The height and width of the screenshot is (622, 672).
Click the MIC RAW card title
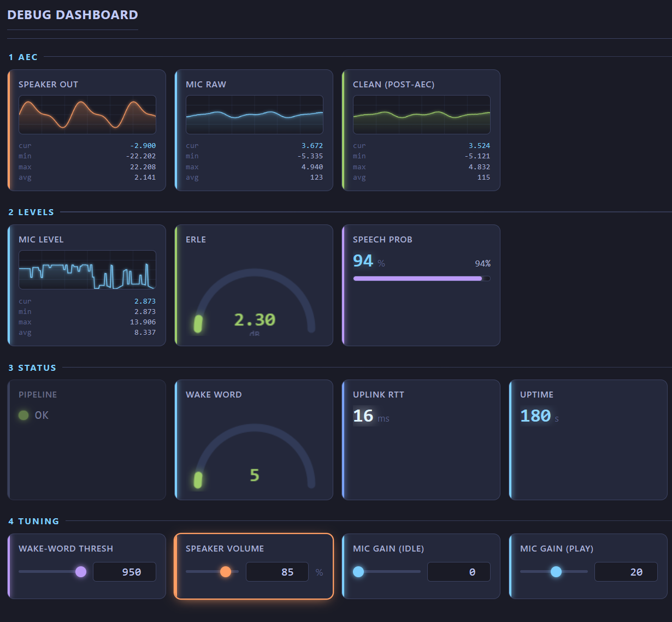point(206,84)
